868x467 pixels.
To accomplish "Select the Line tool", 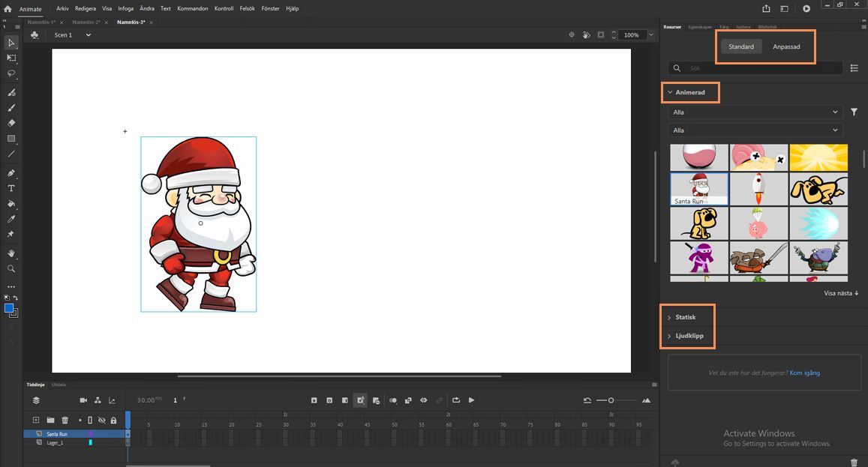I will (11, 154).
